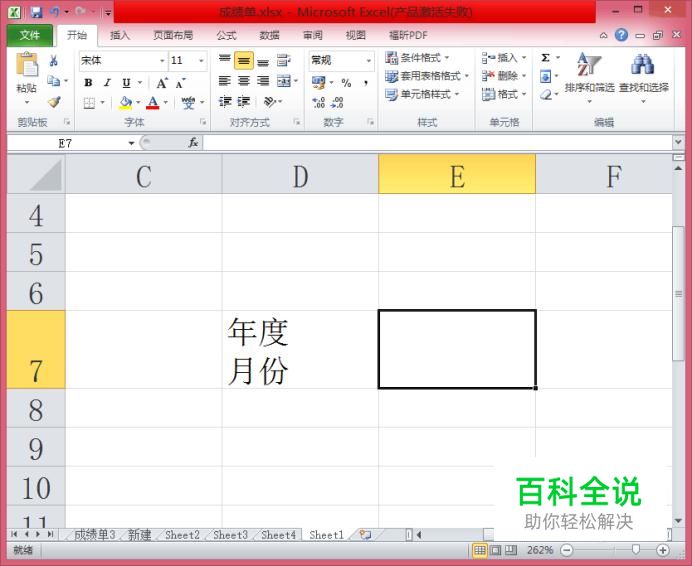Click the Copy icon
This screenshot has width=692, height=566.
point(53,81)
